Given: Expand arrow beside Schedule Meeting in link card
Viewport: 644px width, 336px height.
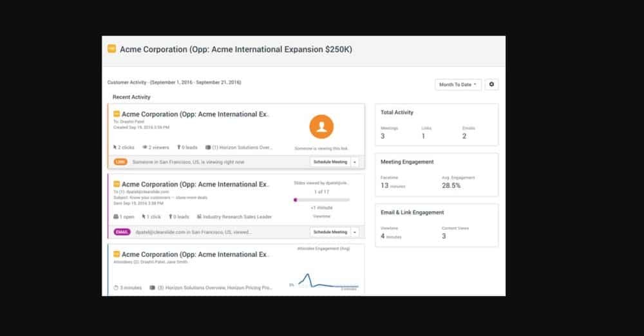Looking at the screenshot, I should [x=355, y=162].
